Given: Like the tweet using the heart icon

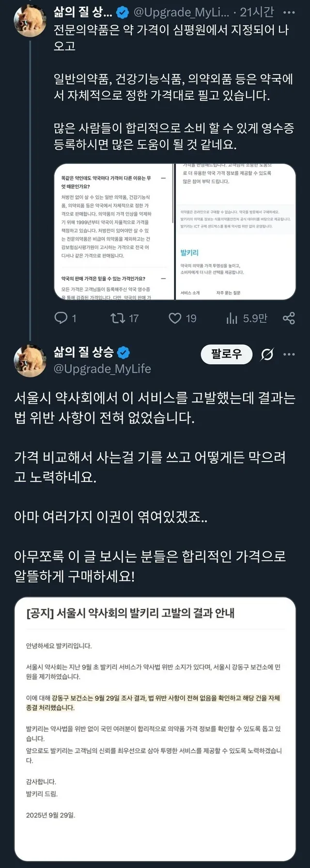Looking at the screenshot, I should [x=175, y=318].
